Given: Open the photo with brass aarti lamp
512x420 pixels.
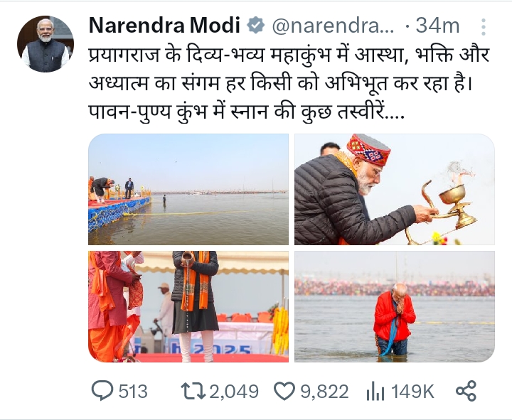Looking at the screenshot, I should pos(395,189).
